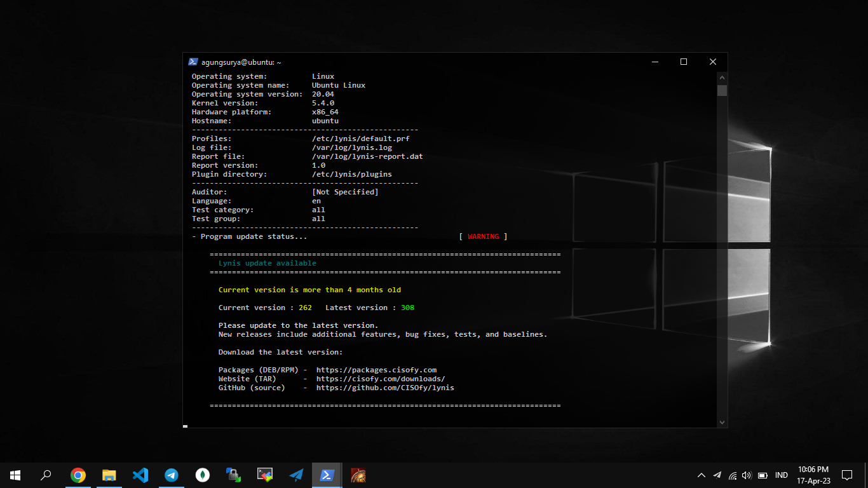
Task: Click the taskbar search magnifier icon
Action: pos(46,475)
